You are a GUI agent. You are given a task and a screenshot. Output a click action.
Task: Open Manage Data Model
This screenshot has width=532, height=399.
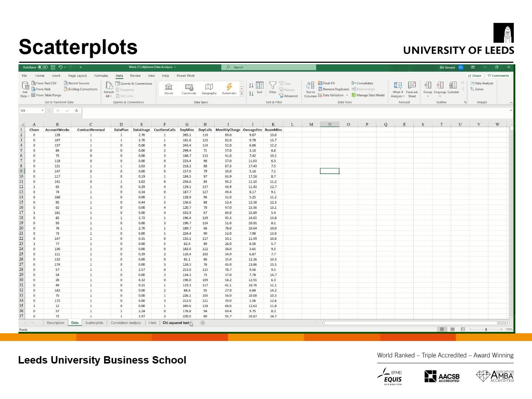[368, 95]
